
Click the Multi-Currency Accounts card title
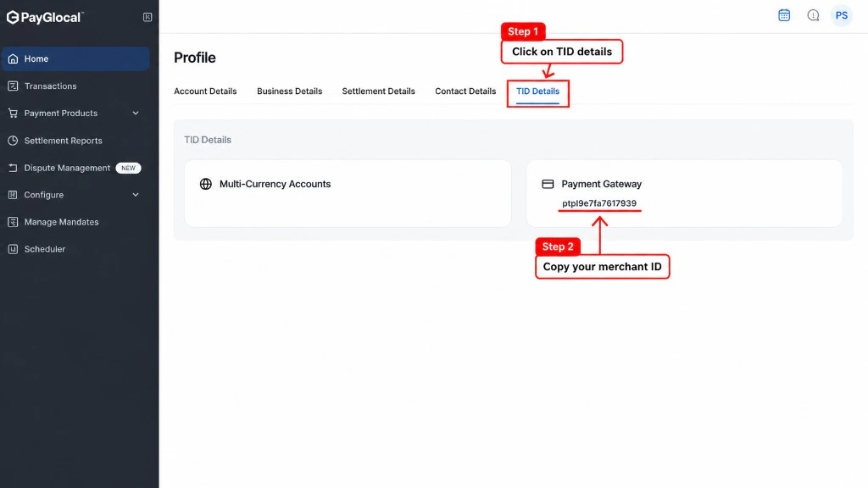[275, 184]
